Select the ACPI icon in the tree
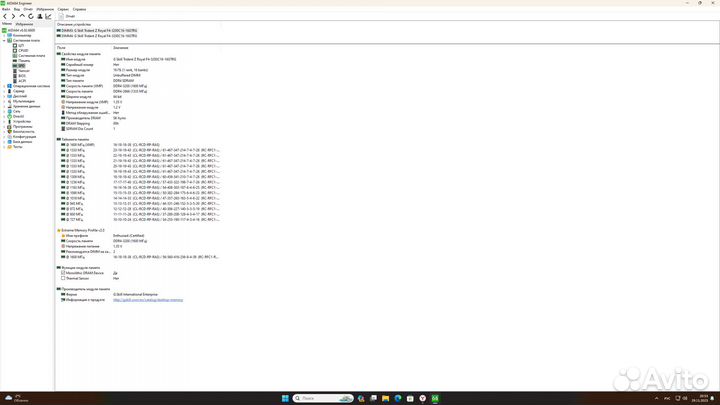The height and width of the screenshot is (405, 720). (15, 81)
